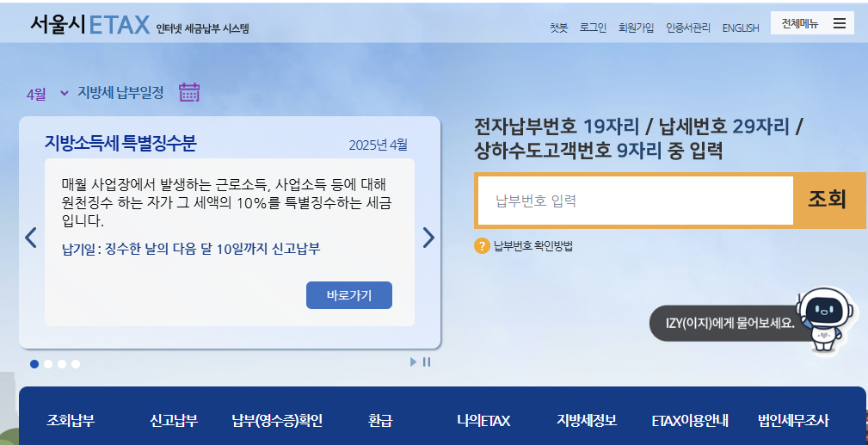Switch to ENGLISH site
Screen dimensions: 868x445
click(x=741, y=28)
